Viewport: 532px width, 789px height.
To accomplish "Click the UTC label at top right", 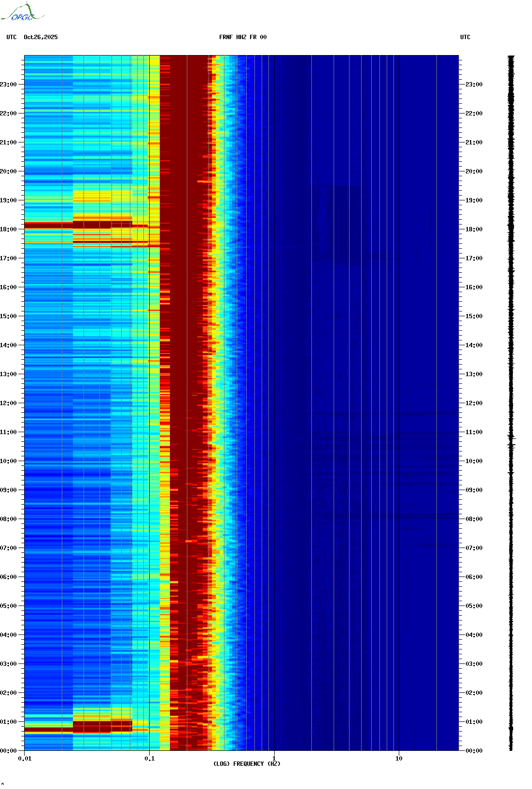I will click(x=465, y=37).
